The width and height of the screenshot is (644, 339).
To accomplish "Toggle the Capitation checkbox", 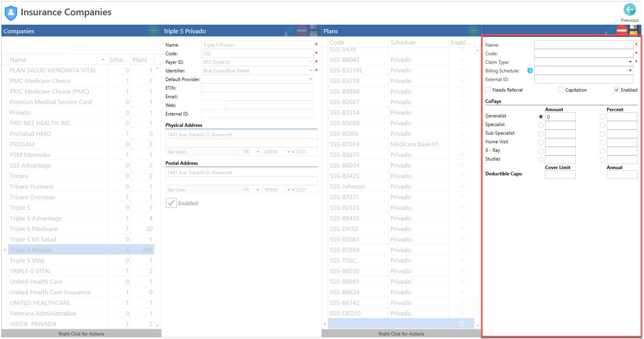I will pos(561,90).
